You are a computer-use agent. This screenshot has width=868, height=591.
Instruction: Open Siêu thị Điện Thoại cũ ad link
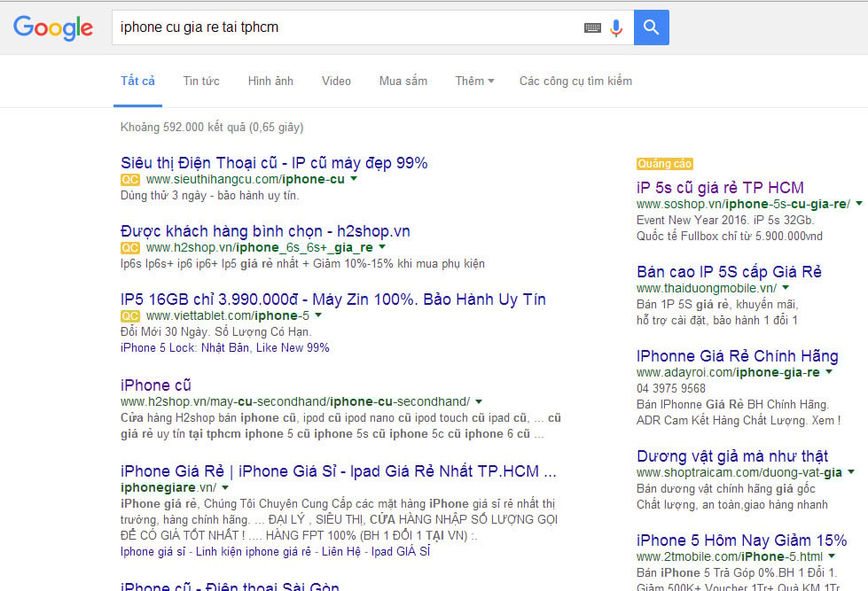pyautogui.click(x=274, y=163)
